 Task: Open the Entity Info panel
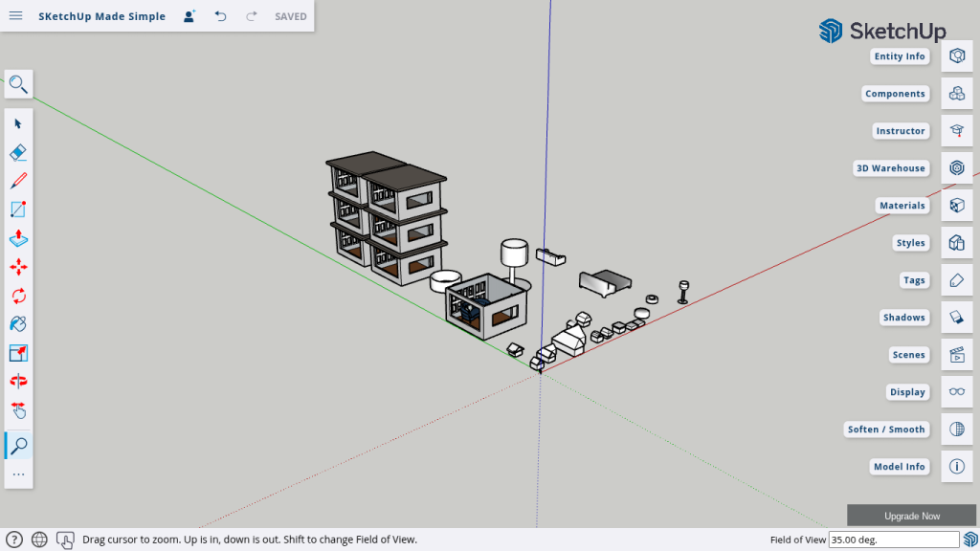(x=956, y=56)
